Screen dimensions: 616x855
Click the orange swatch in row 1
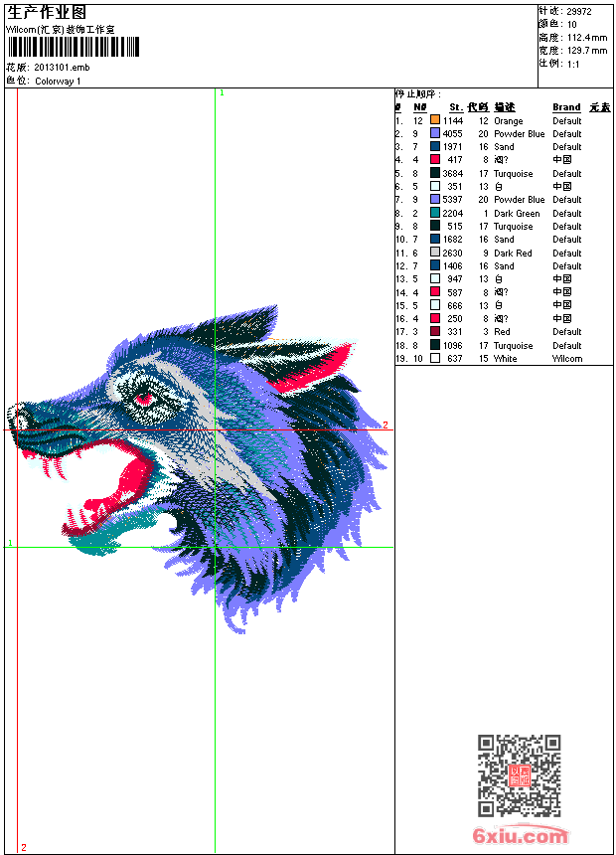click(x=435, y=119)
